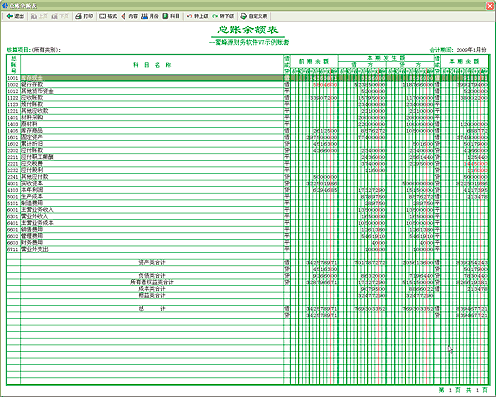Click the 退出 (exit) back arrow button
496x397 pixels.
(x=15, y=16)
